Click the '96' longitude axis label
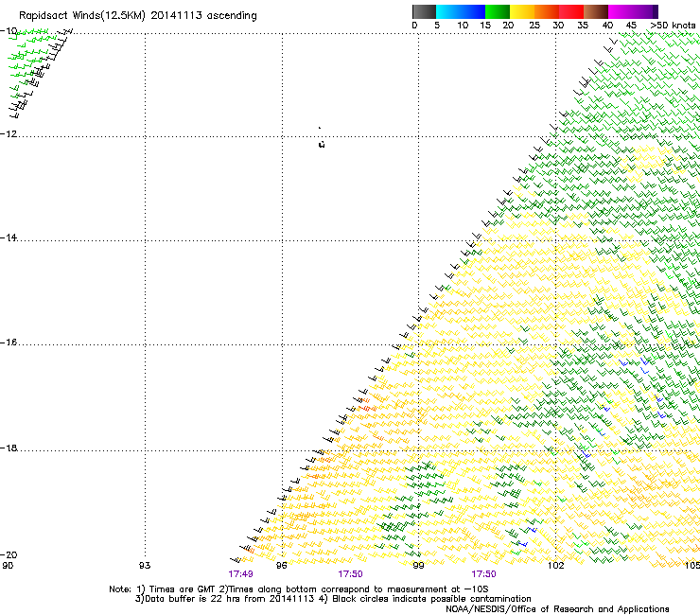700x615 pixels. tap(282, 566)
